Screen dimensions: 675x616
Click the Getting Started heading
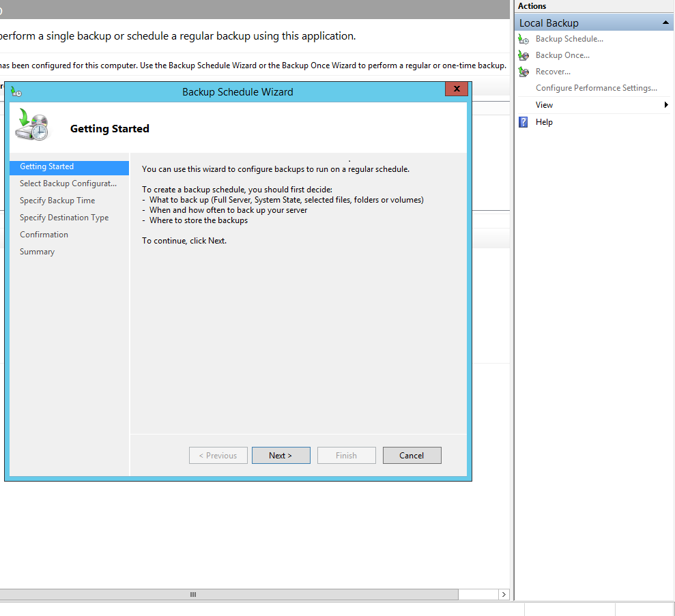(x=110, y=129)
